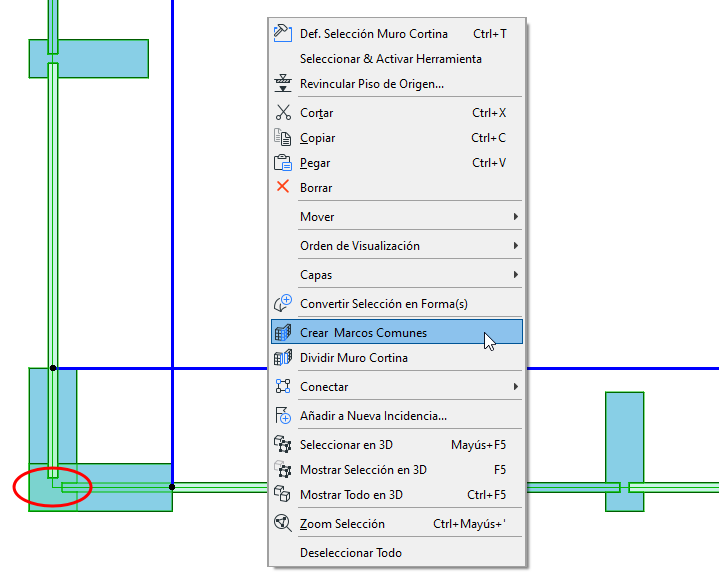Choose Deseleccionar Todo
The image size is (719, 578).
tap(397, 552)
